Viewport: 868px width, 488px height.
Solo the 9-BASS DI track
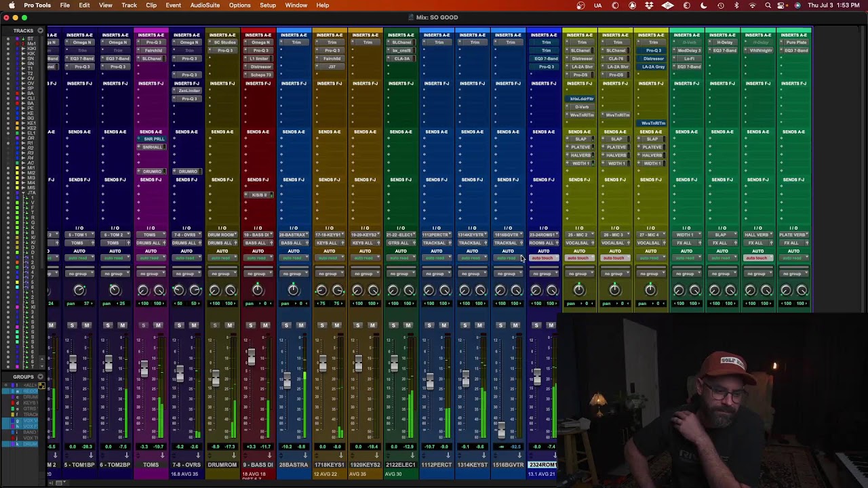pyautogui.click(x=250, y=325)
